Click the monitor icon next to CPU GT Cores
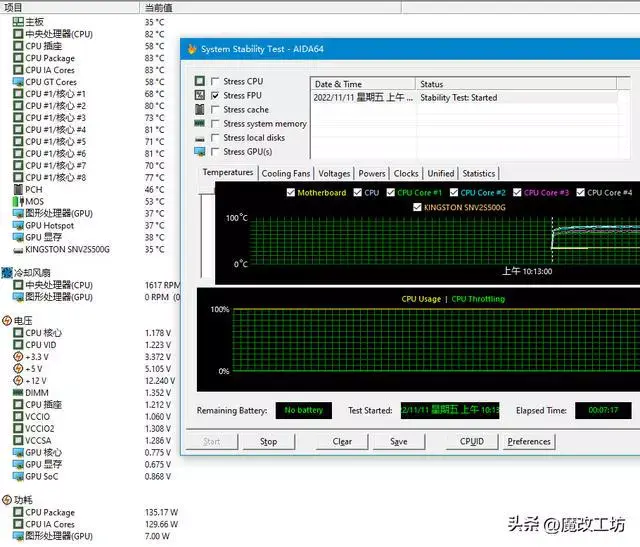Viewport: 640px width, 547px height. pyautogui.click(x=18, y=82)
